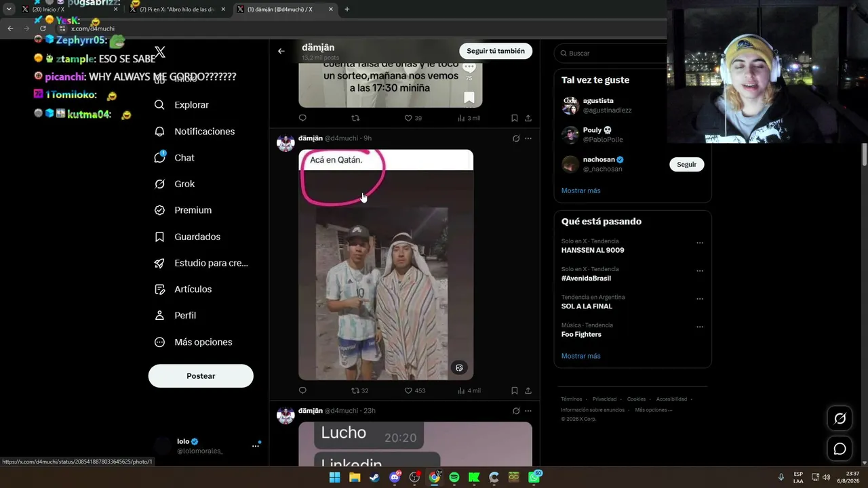Image resolution: width=868 pixels, height=488 pixels.
Task: Share the post with 3 mil views
Action: (528, 118)
